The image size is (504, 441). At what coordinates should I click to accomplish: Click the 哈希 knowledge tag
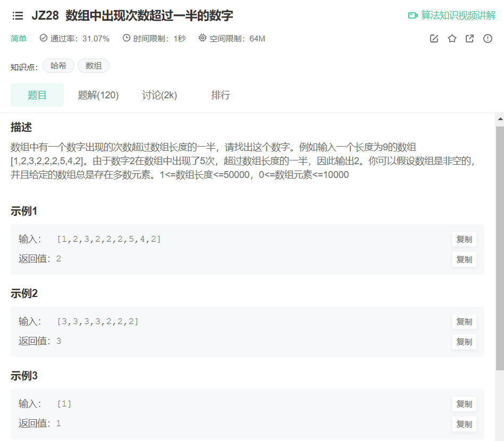58,65
